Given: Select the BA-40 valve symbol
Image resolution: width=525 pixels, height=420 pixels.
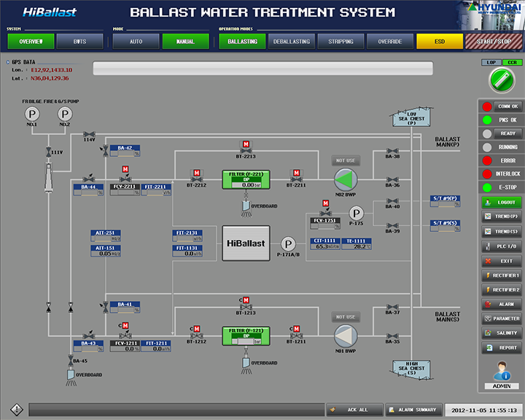Looking at the screenshot, I should [x=392, y=201].
